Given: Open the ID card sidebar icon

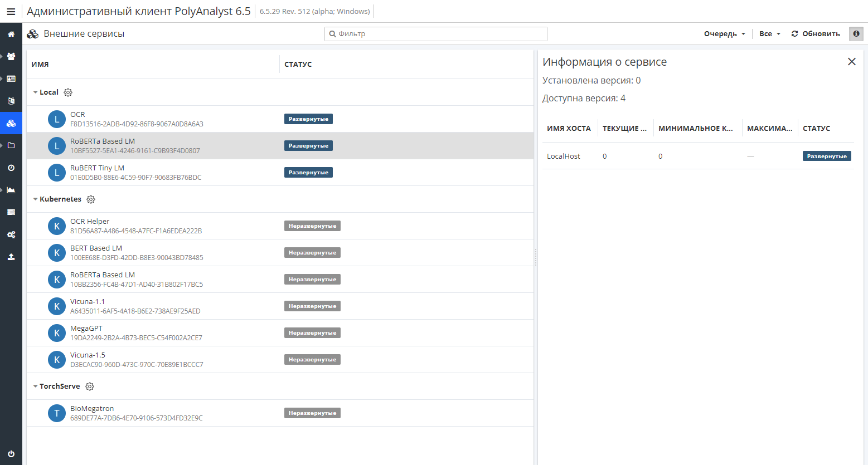Looking at the screenshot, I should point(11,79).
